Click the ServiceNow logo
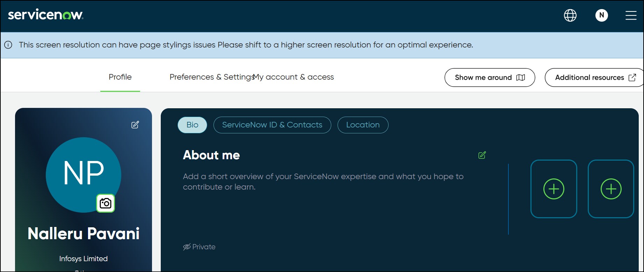The width and height of the screenshot is (644, 272). [x=45, y=15]
